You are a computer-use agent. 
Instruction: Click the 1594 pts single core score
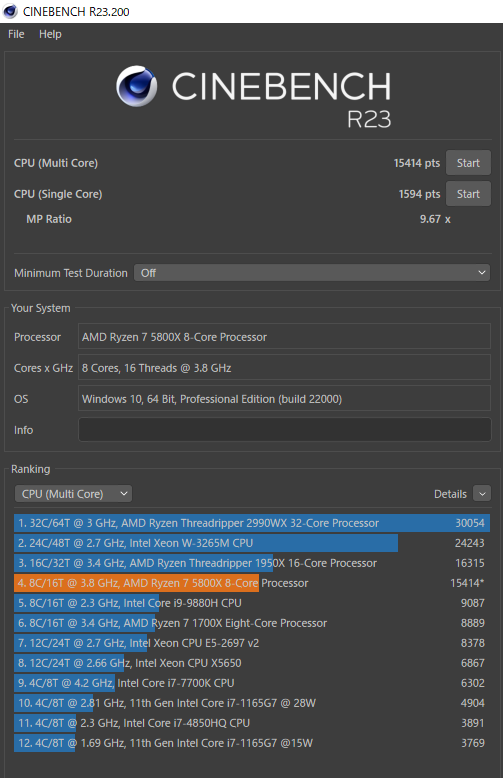419,194
